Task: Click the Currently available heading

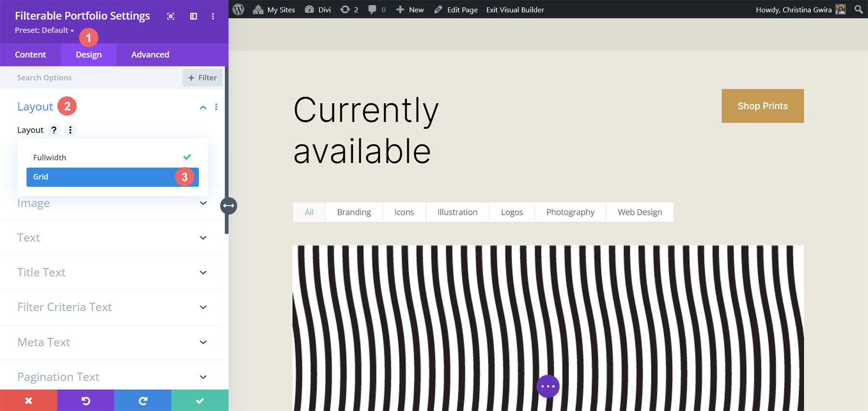Action: click(x=366, y=130)
